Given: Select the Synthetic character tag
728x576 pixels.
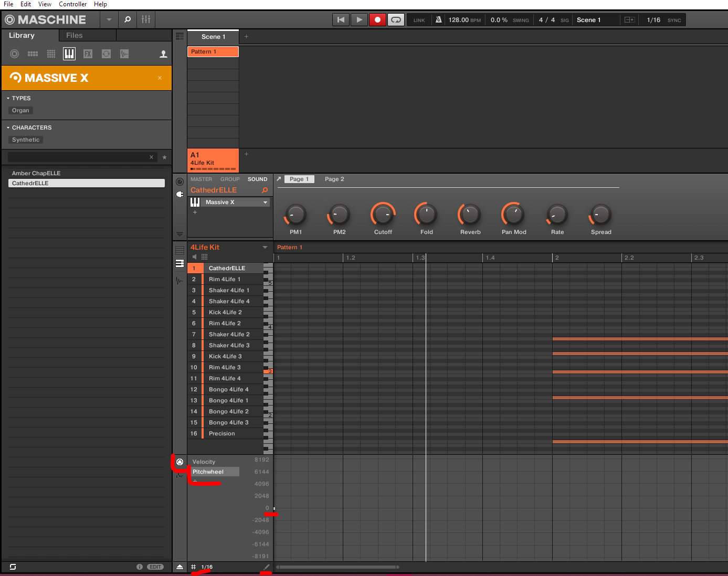Looking at the screenshot, I should pos(26,140).
